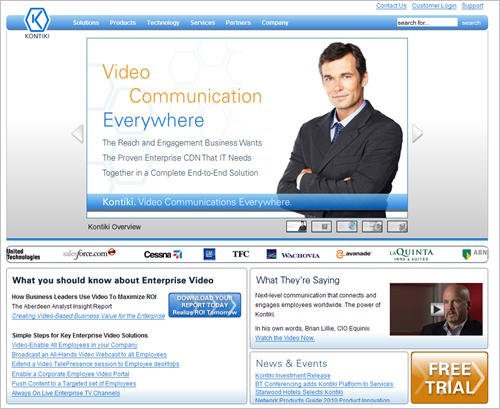The width and height of the screenshot is (500, 409).
Task: Open Watch the Video Now link
Action: pos(285,338)
